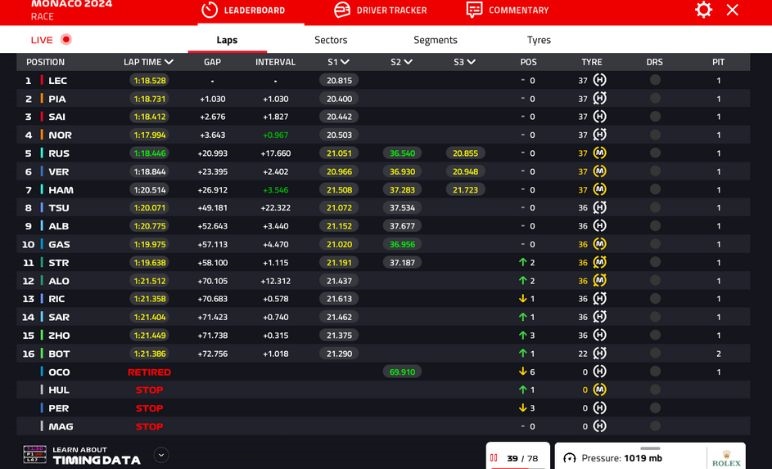
Task: Click the Driver Tracker helmet icon
Action: pos(342,10)
